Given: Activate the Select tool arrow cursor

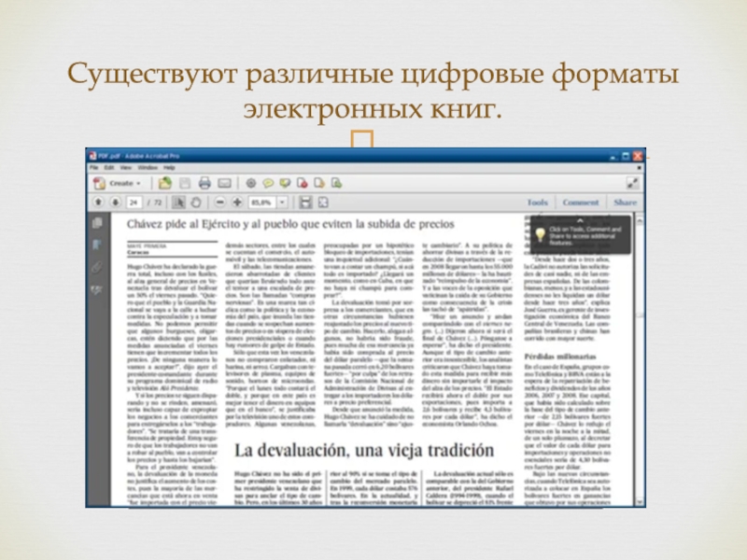Looking at the screenshot, I should coord(178,203).
